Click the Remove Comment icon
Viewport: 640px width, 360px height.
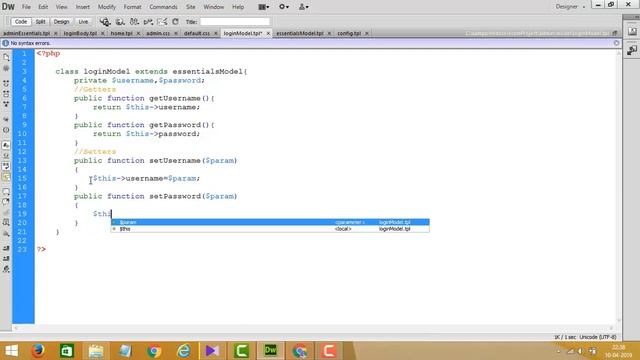click(6, 202)
